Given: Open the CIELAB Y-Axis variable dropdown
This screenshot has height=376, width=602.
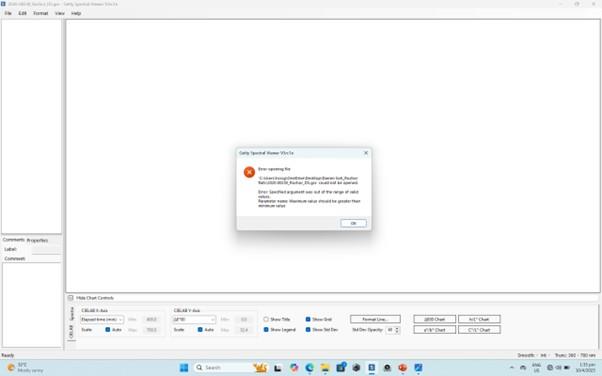Looking at the screenshot, I should pos(194,319).
